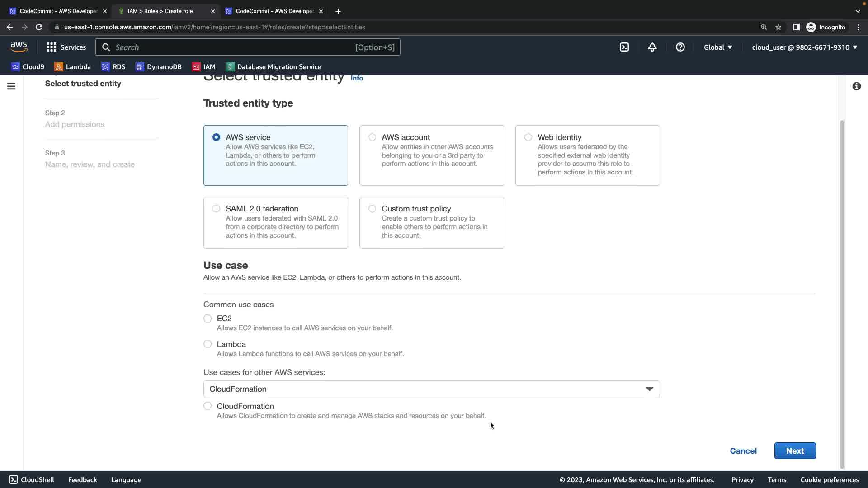
Task: Click the Cancel link
Action: [x=743, y=451]
